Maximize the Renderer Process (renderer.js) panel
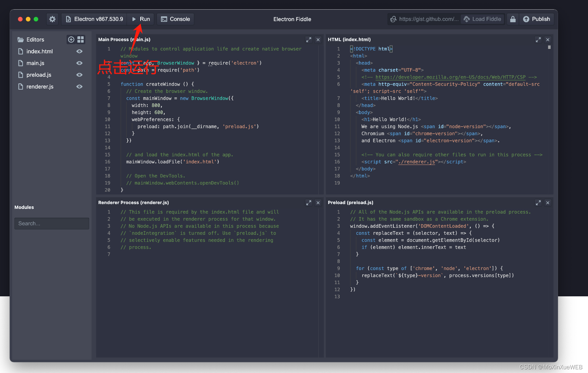 click(x=309, y=203)
